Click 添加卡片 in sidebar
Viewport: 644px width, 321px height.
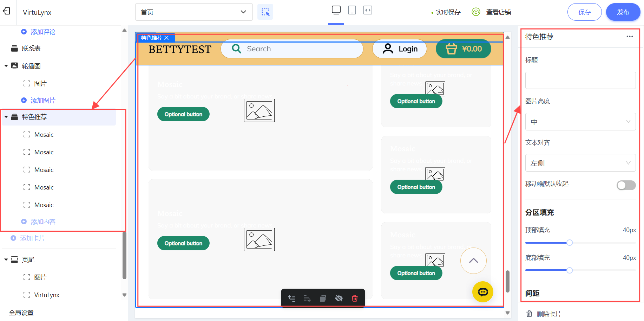[32, 238]
